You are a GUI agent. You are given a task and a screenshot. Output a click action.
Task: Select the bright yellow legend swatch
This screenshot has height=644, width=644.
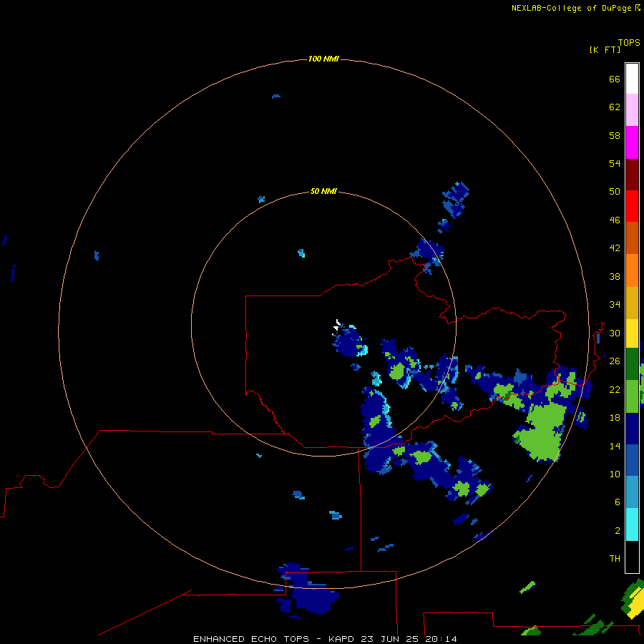click(x=632, y=333)
